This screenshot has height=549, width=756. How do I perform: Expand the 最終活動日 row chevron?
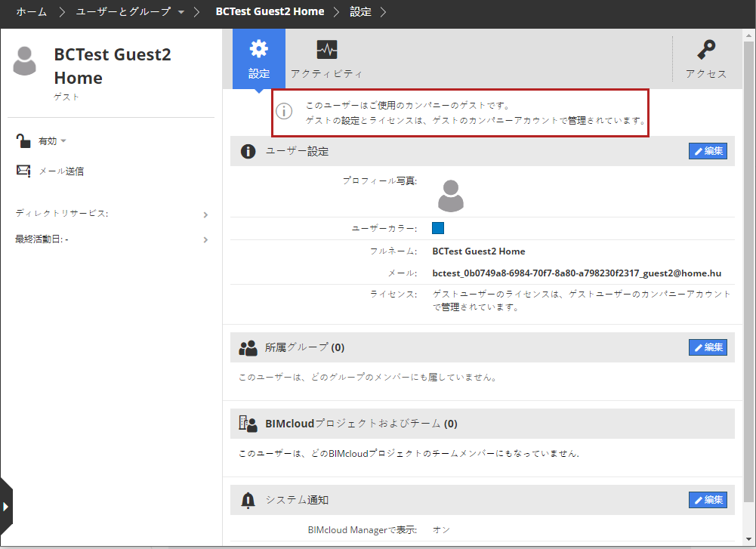tap(206, 240)
